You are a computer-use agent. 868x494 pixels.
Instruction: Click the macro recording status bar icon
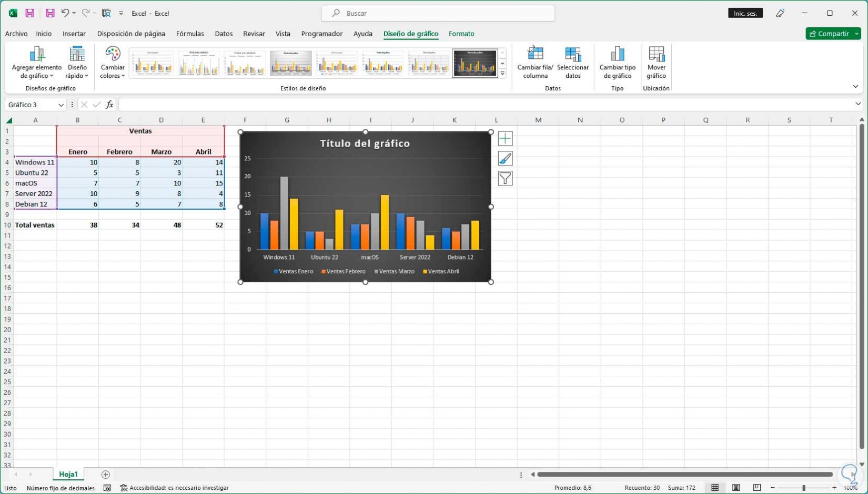tap(107, 488)
